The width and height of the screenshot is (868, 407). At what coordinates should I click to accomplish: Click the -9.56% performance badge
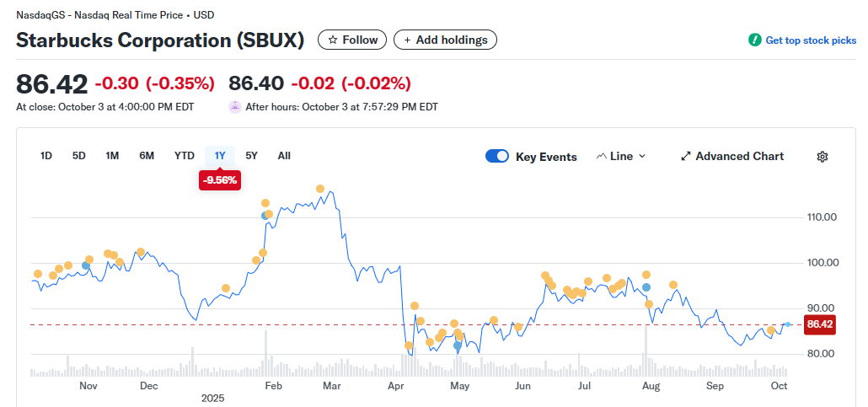coord(220,180)
